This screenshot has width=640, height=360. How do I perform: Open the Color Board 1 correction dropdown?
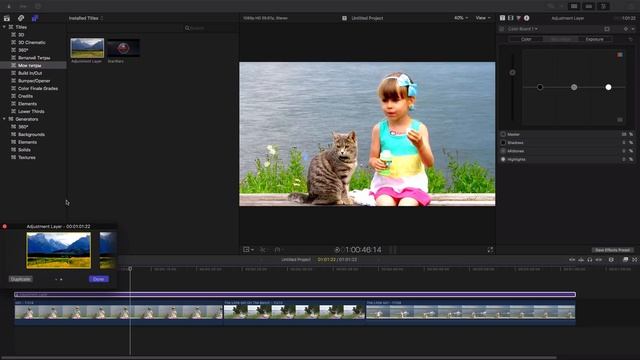[x=523, y=29]
